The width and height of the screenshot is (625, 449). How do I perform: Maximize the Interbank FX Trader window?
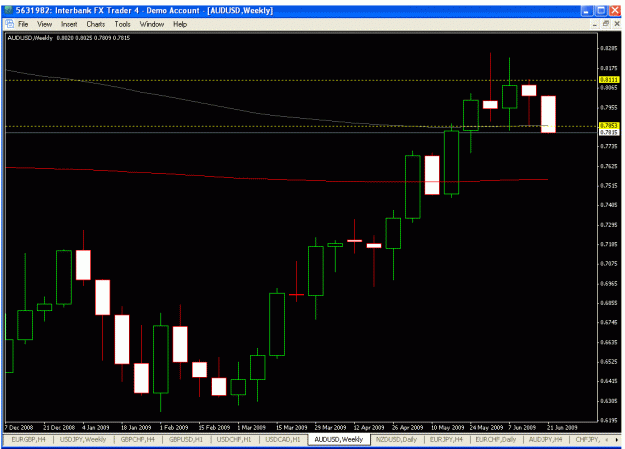coord(601,11)
